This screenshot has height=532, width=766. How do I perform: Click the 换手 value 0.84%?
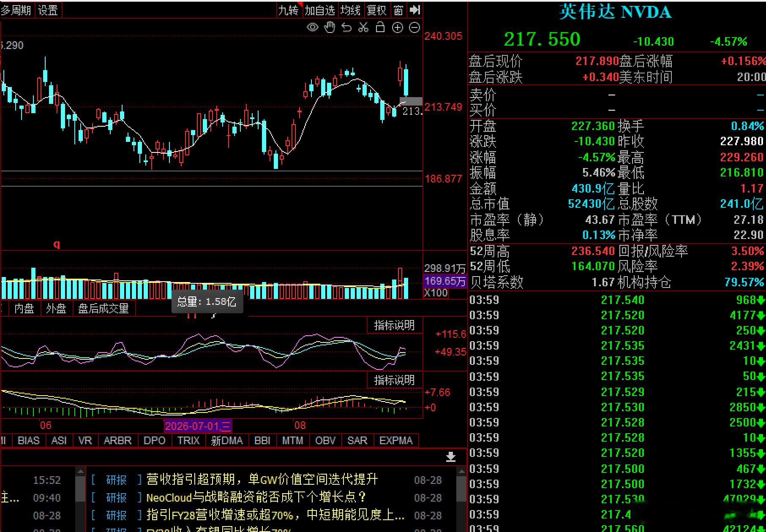click(747, 126)
